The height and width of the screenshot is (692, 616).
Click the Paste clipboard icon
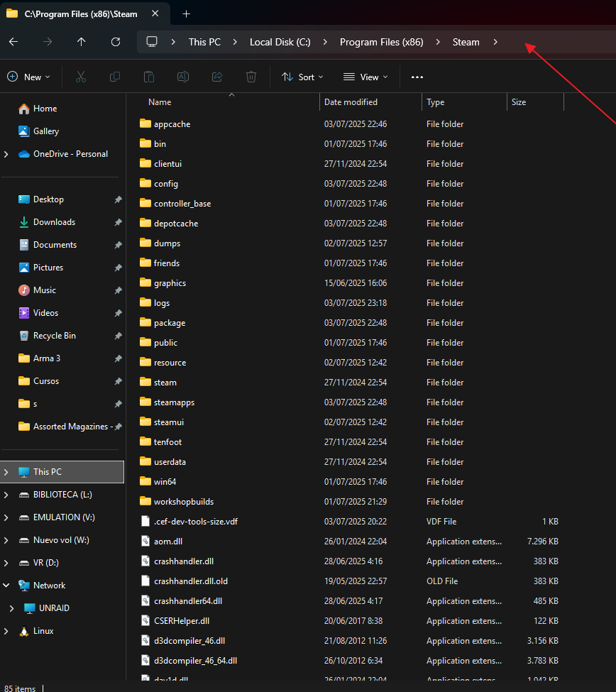149,77
